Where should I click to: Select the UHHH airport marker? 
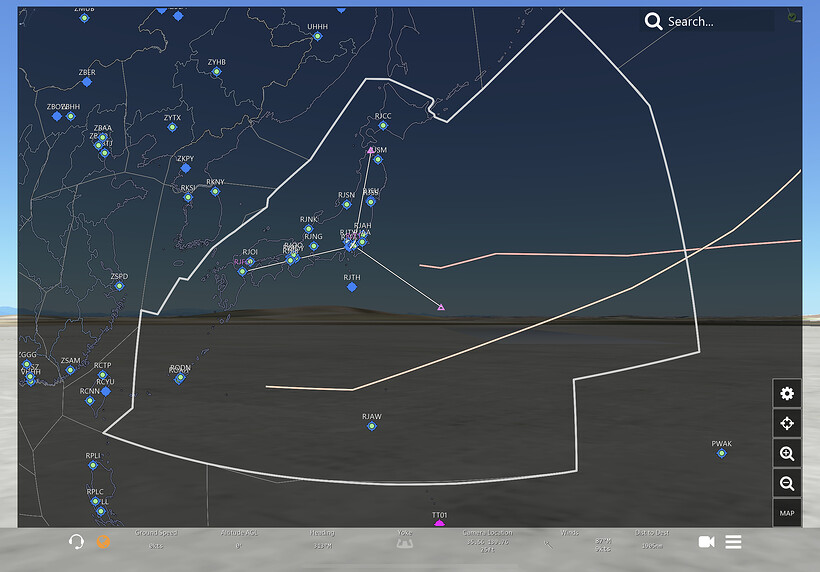tap(317, 36)
